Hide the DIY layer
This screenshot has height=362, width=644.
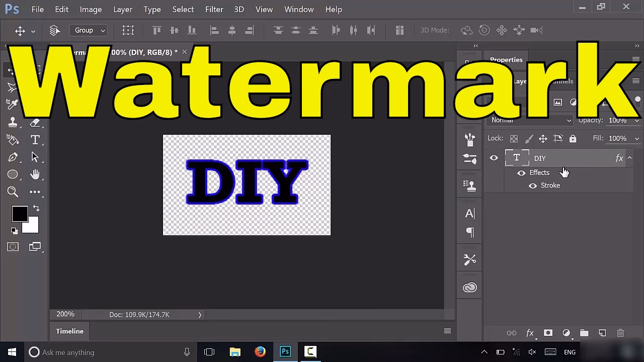pos(494,158)
